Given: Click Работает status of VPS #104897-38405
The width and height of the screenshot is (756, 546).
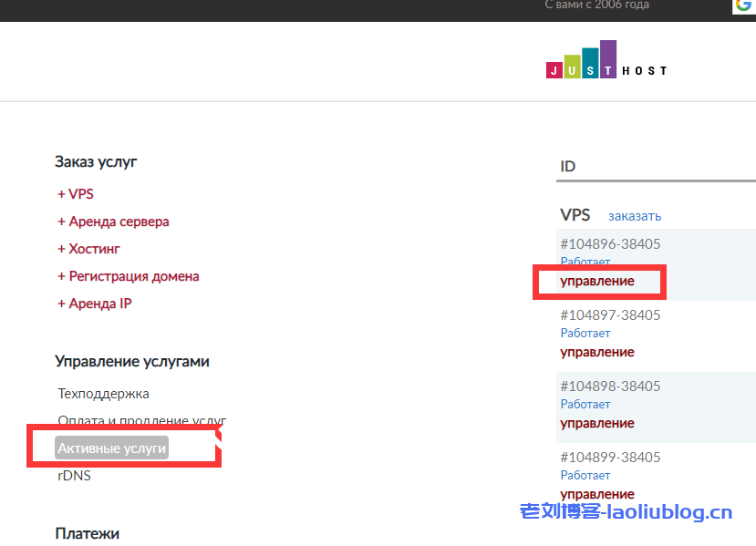Looking at the screenshot, I should point(585,333).
